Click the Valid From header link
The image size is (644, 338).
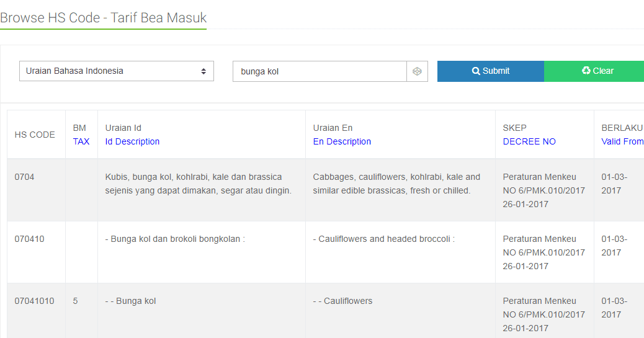pyautogui.click(x=622, y=141)
